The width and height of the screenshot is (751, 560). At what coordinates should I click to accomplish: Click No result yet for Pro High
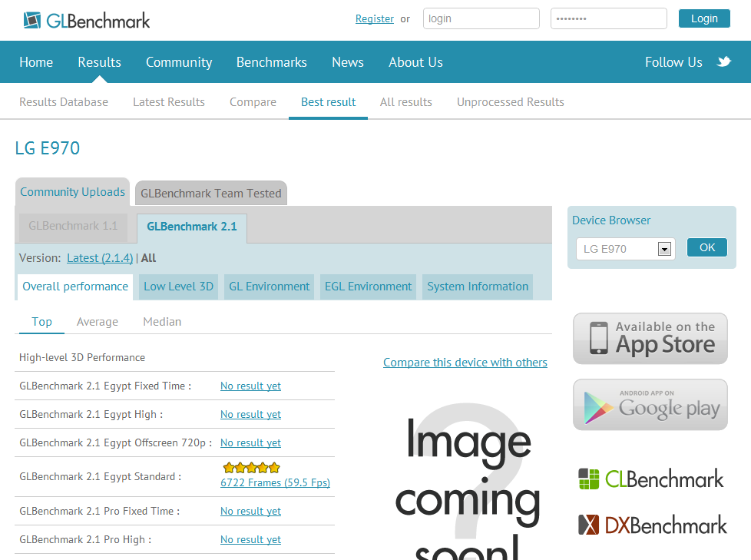[250, 539]
